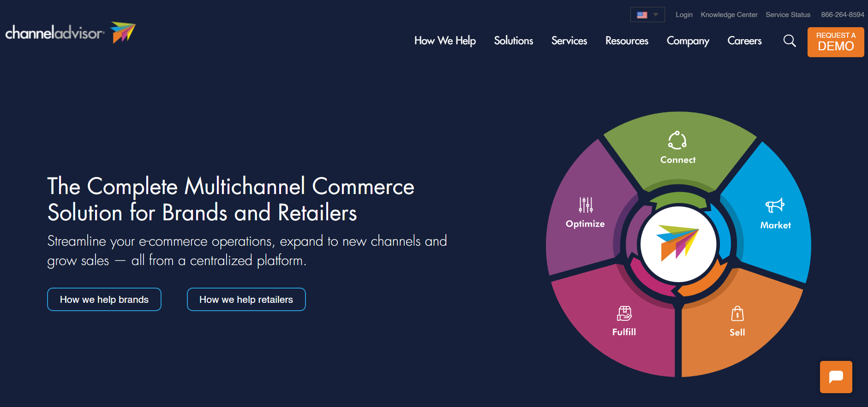Image resolution: width=868 pixels, height=407 pixels.
Task: Click the ChannelAdvisor logo in the header
Action: [71, 33]
